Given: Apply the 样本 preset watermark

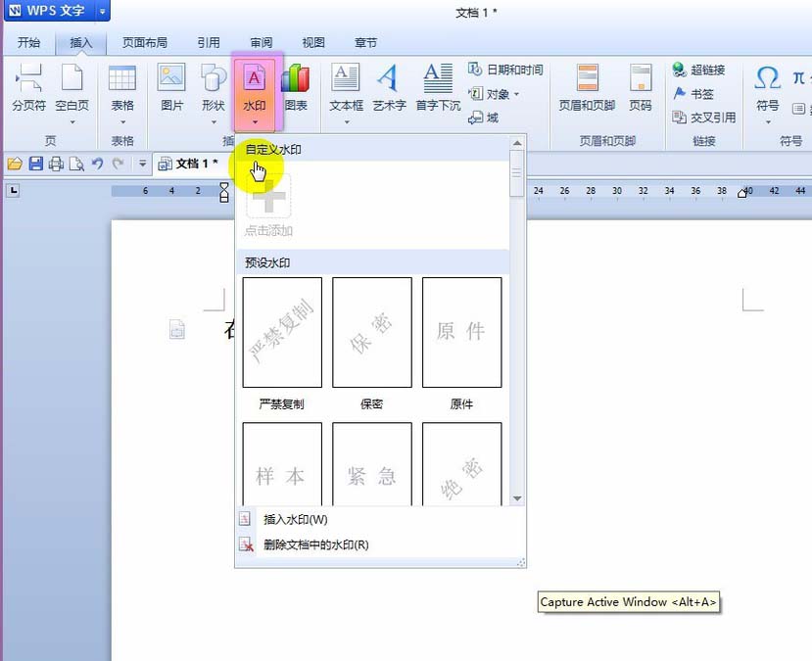Looking at the screenshot, I should (282, 464).
